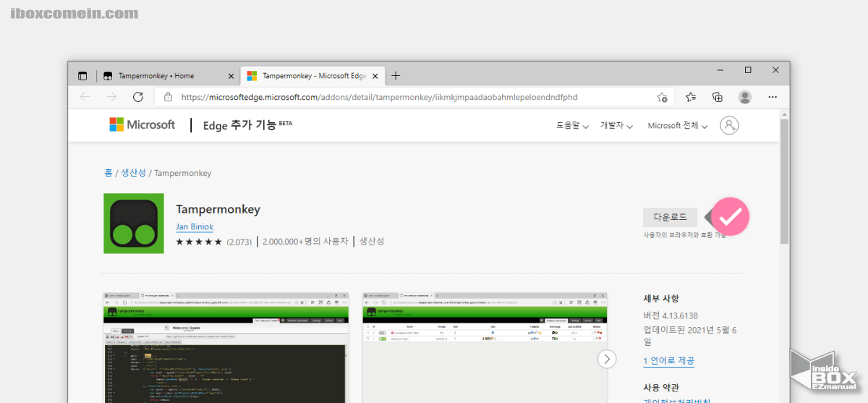This screenshot has height=403, width=868.
Task: Close the Tampermonkey Microsoft Edge tab
Action: (376, 75)
